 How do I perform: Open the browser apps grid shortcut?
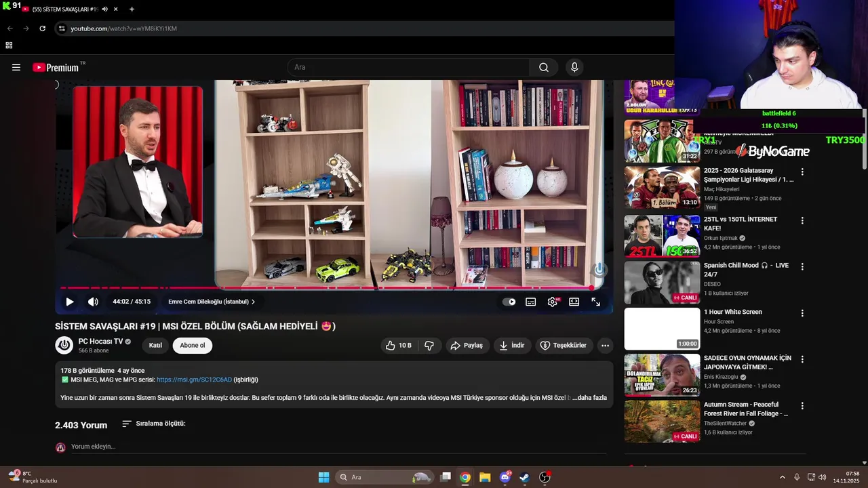pyautogui.click(x=9, y=45)
